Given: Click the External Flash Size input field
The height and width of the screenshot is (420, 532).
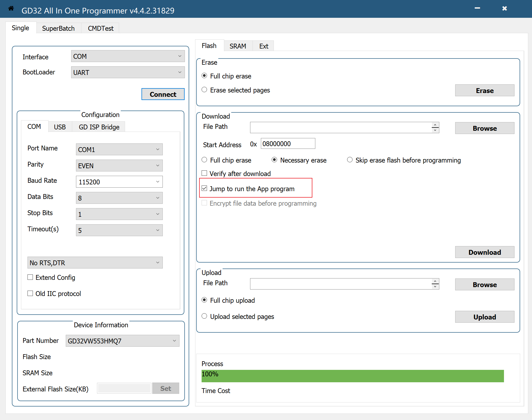Looking at the screenshot, I should click(124, 388).
